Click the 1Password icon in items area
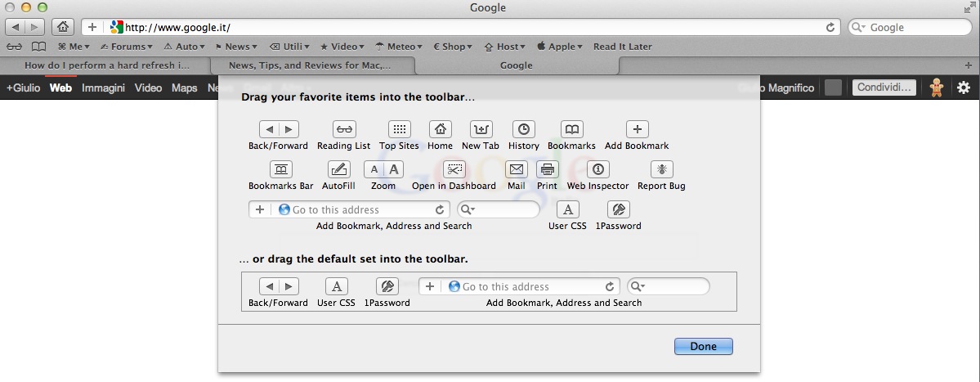Screen dimensions: 980x382 click(x=618, y=209)
